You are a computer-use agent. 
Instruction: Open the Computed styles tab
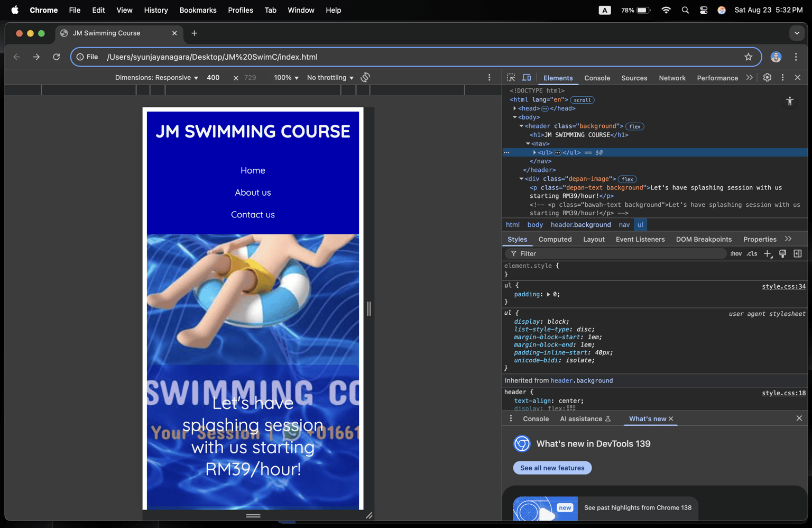[x=555, y=239]
